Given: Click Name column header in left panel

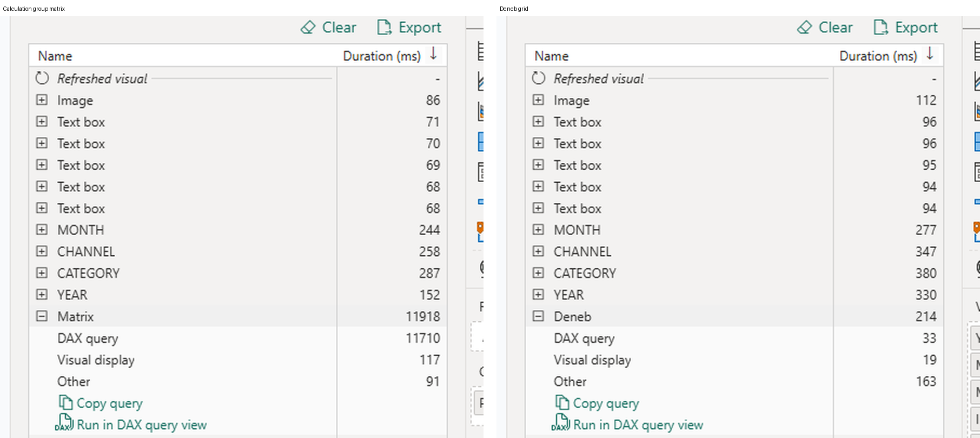Looking at the screenshot, I should pos(55,56).
